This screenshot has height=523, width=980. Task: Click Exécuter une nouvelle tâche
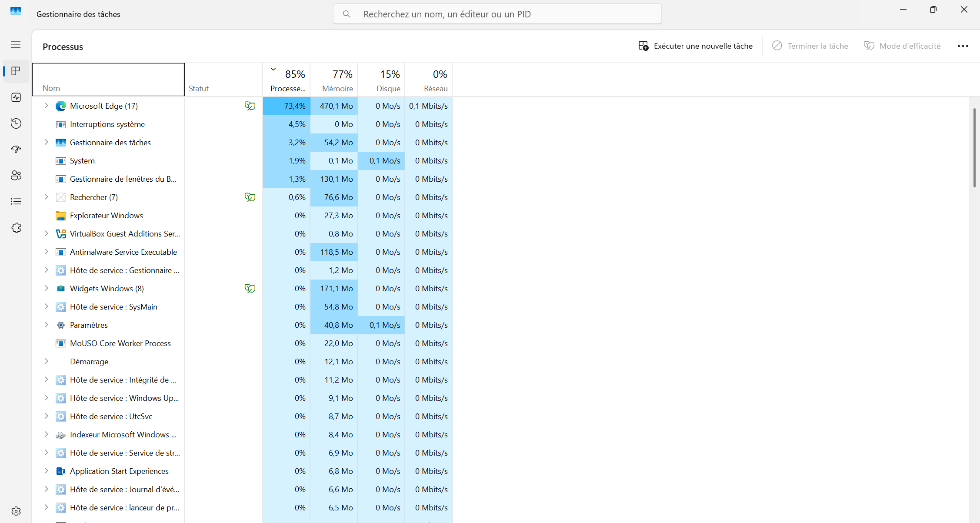696,46
